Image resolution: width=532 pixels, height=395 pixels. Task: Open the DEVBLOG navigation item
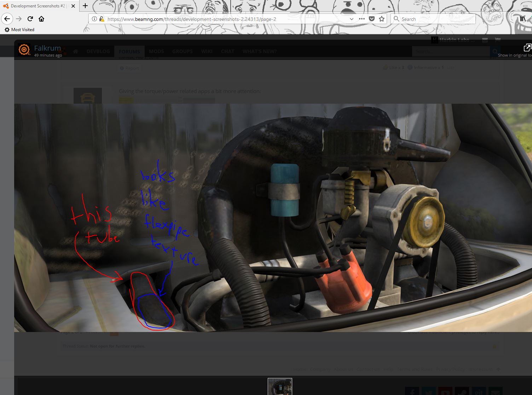98,51
